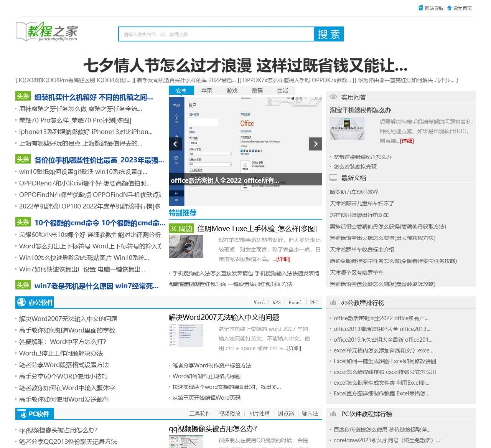Open office2013激活密钥码大全 ranking item
The image size is (491, 448).
(382, 329)
